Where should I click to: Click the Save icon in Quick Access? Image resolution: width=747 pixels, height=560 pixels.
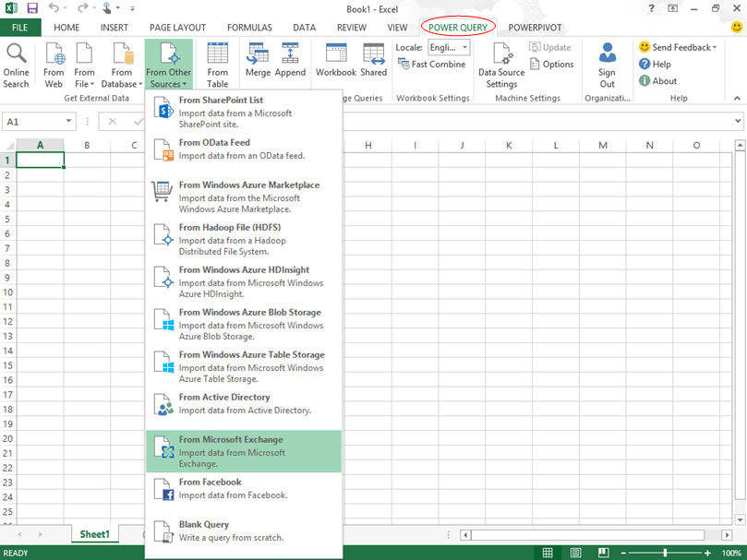[x=32, y=8]
